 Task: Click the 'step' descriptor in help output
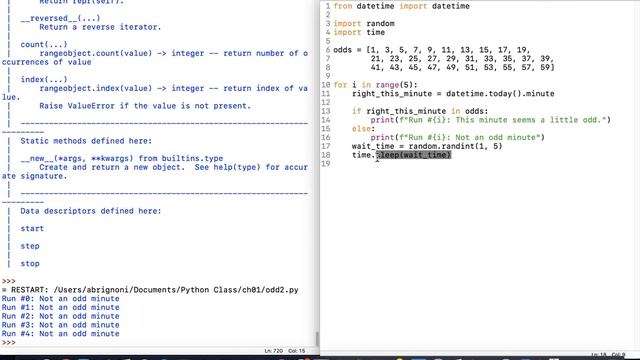pyautogui.click(x=30, y=246)
